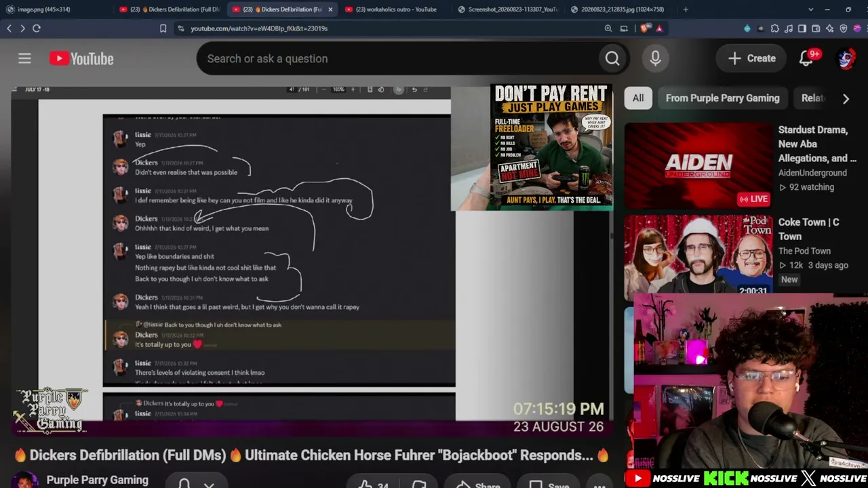Open the account avatar menu
This screenshot has height=488, width=868.
tap(846, 59)
